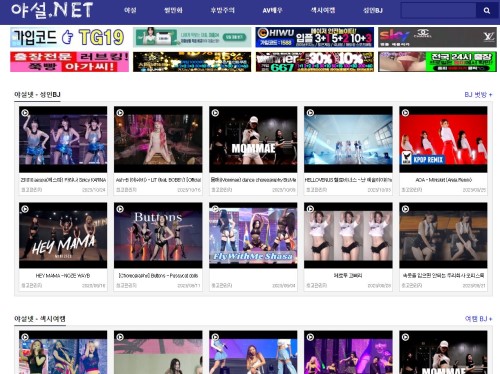The image size is (500, 374).
Task: Click the BJ 벗방 + more link
Action: tap(478, 95)
